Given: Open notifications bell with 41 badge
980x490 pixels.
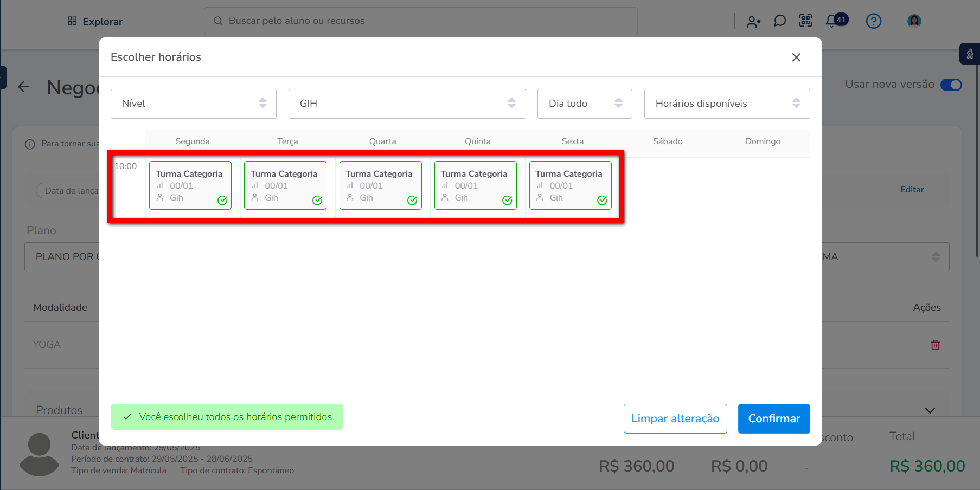Looking at the screenshot, I should click(831, 21).
